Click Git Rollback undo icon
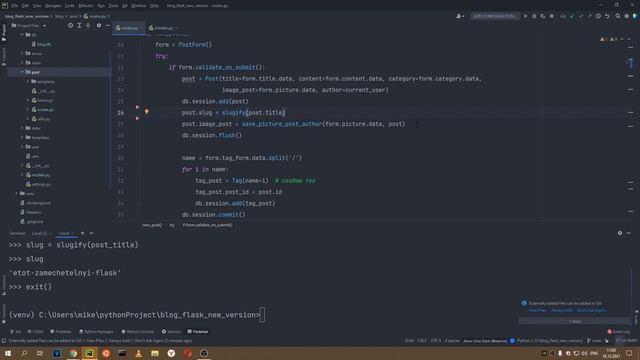This screenshot has height=360, width=640. pyautogui.click(x=607, y=16)
